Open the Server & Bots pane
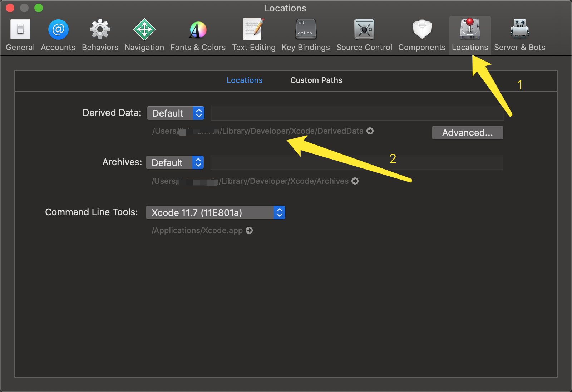572x392 pixels. pyautogui.click(x=519, y=35)
